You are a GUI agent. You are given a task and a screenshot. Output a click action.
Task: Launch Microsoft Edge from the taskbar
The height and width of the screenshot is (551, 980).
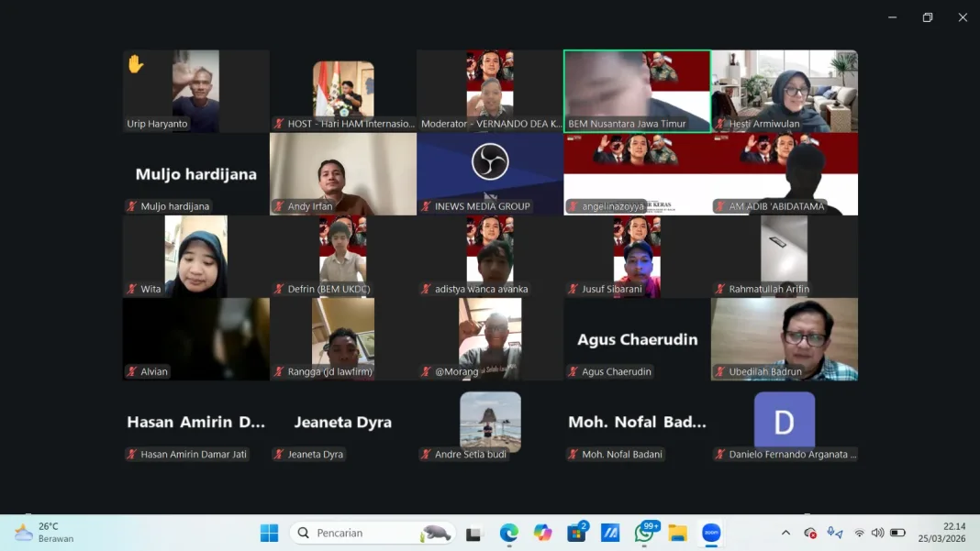(x=509, y=533)
